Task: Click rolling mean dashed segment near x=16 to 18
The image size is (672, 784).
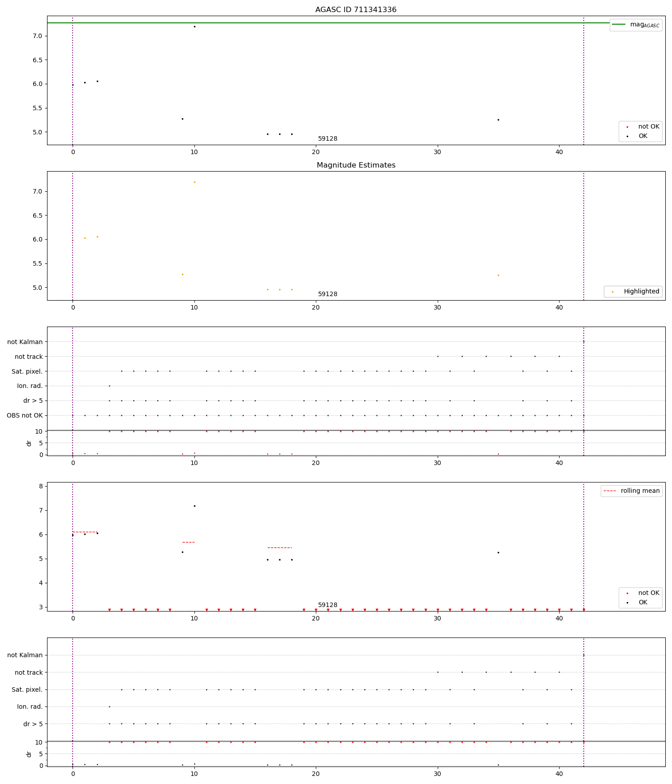Action: 280,548
